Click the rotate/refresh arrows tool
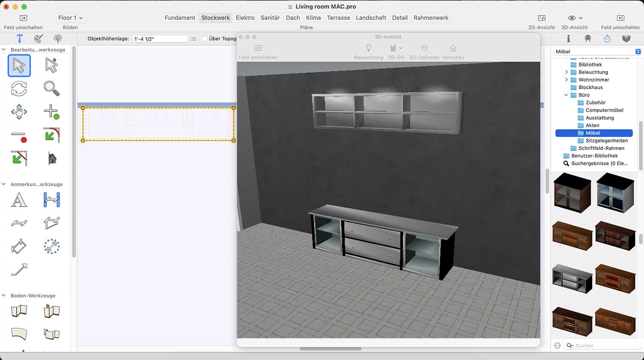Image resolution: width=644 pixels, height=360 pixels. click(19, 89)
